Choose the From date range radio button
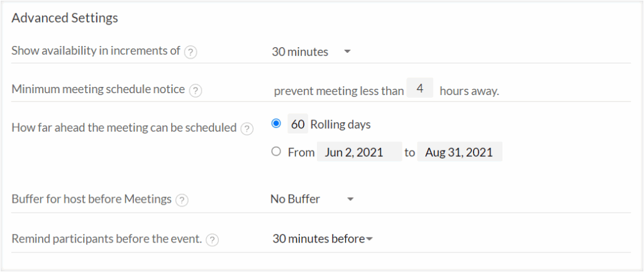This screenshot has width=644, height=272. (277, 152)
